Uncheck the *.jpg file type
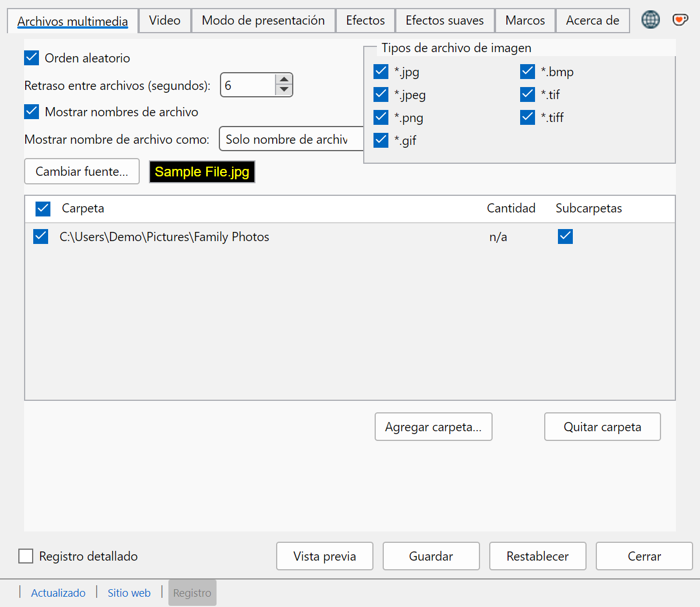700x607 pixels. coord(381,72)
